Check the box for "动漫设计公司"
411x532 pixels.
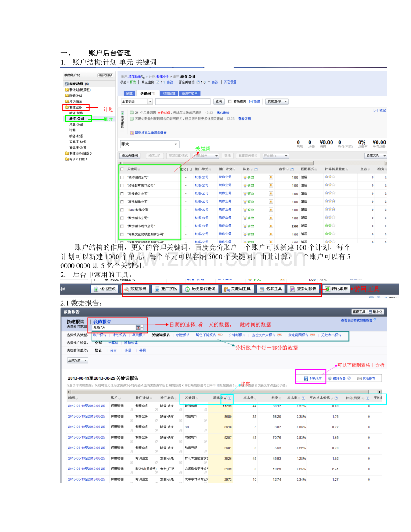tap(122, 194)
